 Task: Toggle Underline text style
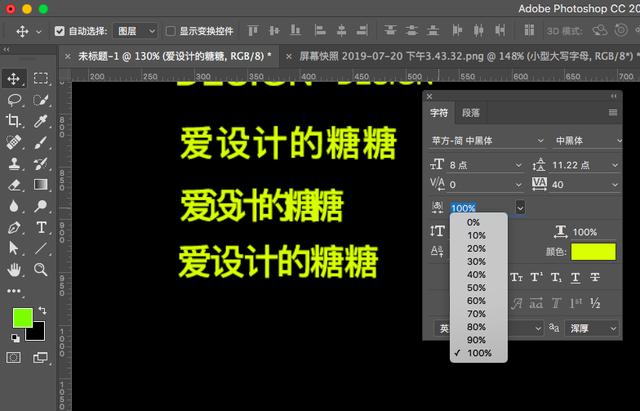tap(576, 278)
